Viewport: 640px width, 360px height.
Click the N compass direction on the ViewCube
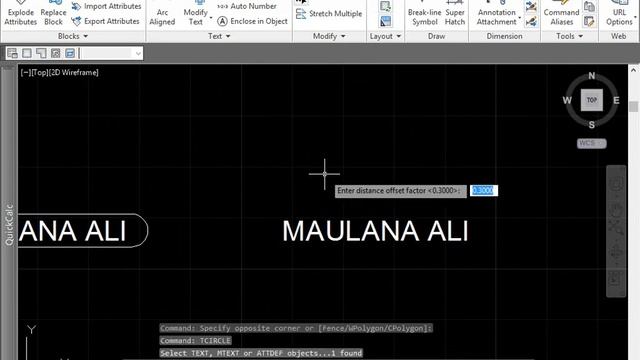point(592,76)
